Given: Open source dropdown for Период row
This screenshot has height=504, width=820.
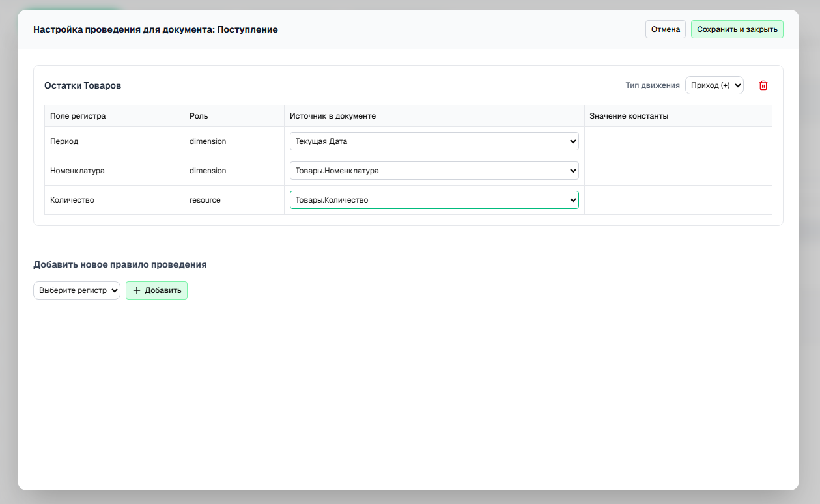Looking at the screenshot, I should point(434,141).
